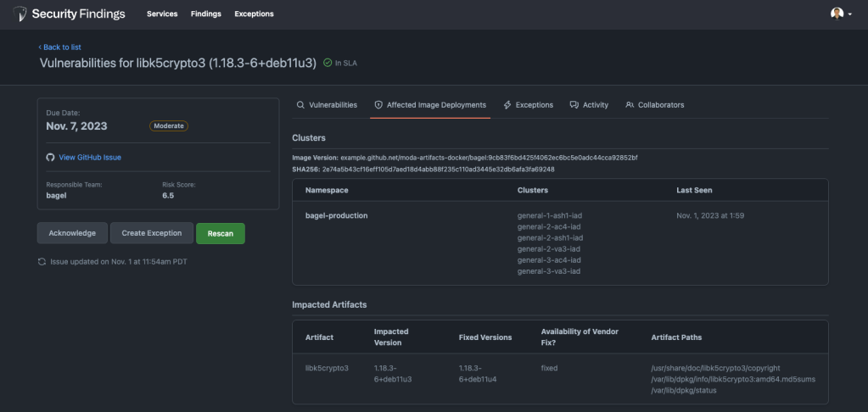Click the page title libk5crypto3 heading

pyautogui.click(x=177, y=63)
